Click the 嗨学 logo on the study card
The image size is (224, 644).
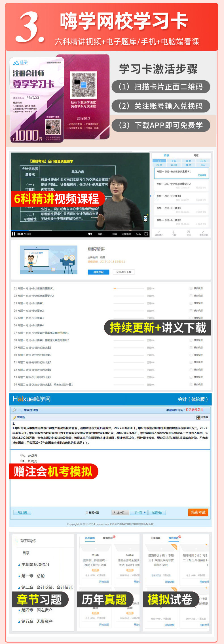click(20, 62)
